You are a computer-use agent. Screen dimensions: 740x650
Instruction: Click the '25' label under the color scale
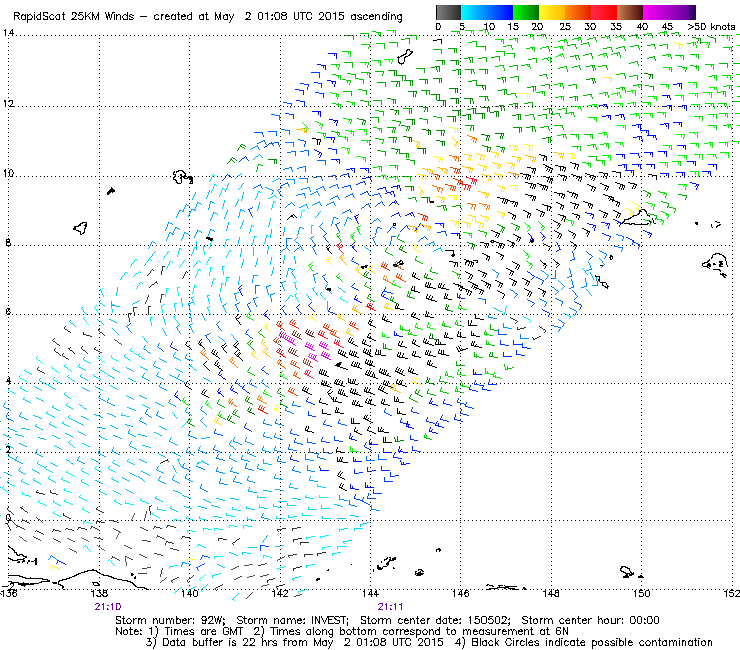point(565,27)
